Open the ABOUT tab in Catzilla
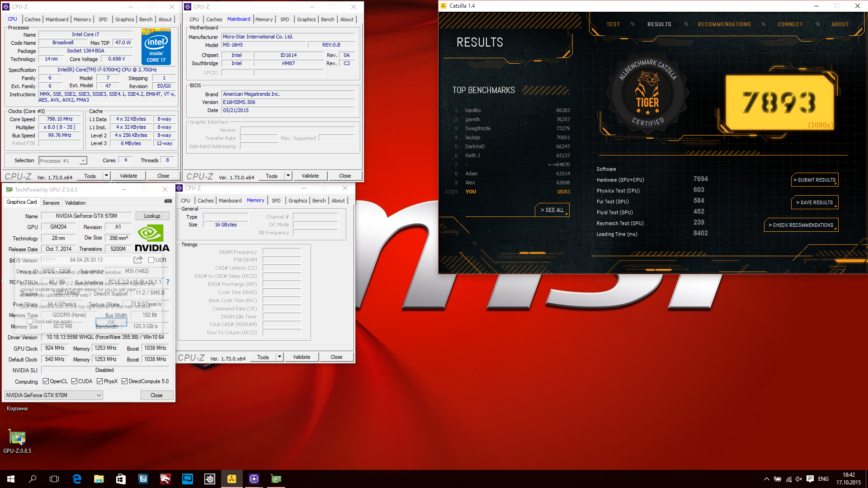868x488 pixels. pos(840,24)
